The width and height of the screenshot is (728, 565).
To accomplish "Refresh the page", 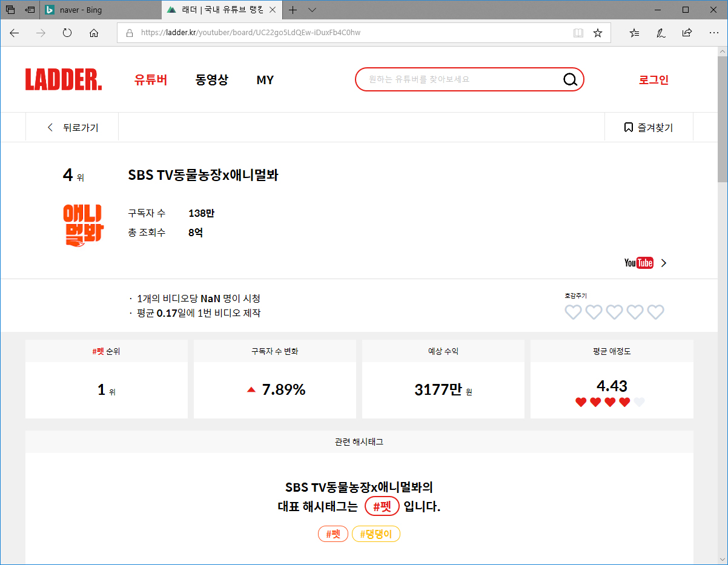I will [67, 33].
